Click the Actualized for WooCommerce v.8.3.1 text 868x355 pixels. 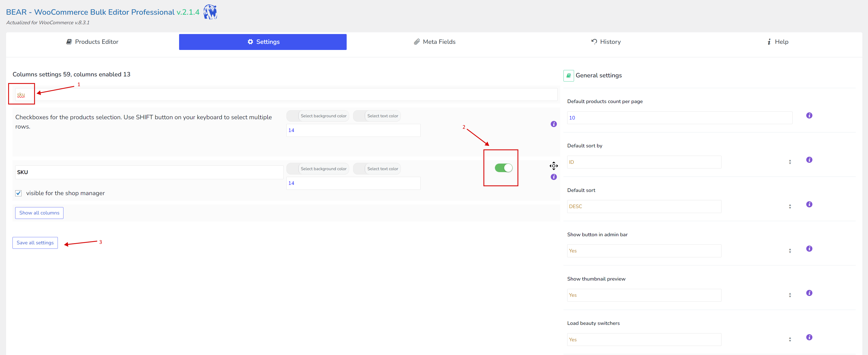[48, 23]
